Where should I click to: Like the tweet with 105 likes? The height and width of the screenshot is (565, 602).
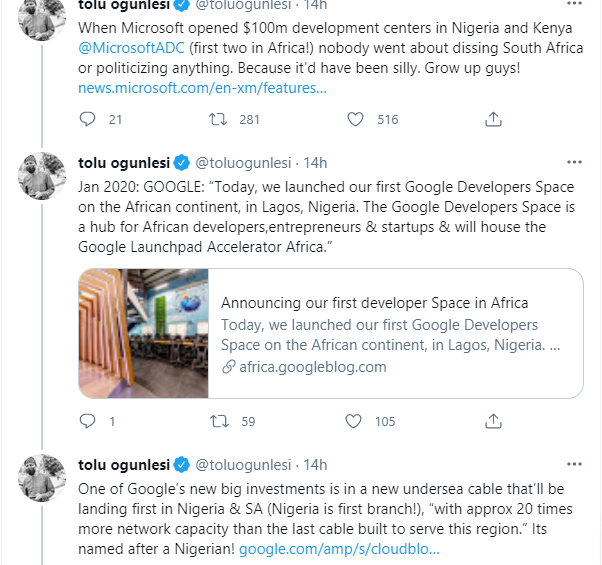click(353, 421)
